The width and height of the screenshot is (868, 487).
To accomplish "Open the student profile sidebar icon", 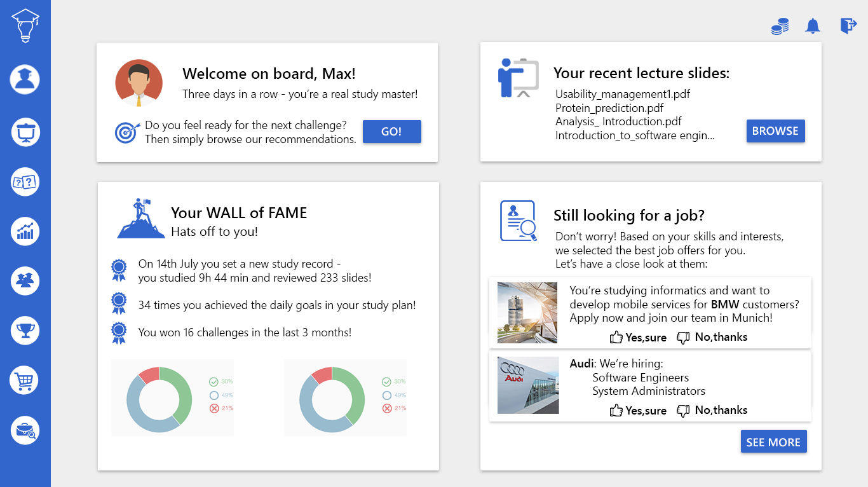I will pos(25,79).
